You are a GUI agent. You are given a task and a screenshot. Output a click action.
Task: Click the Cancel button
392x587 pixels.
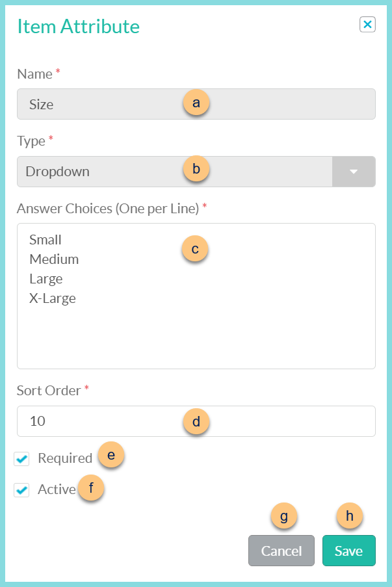coord(281,550)
